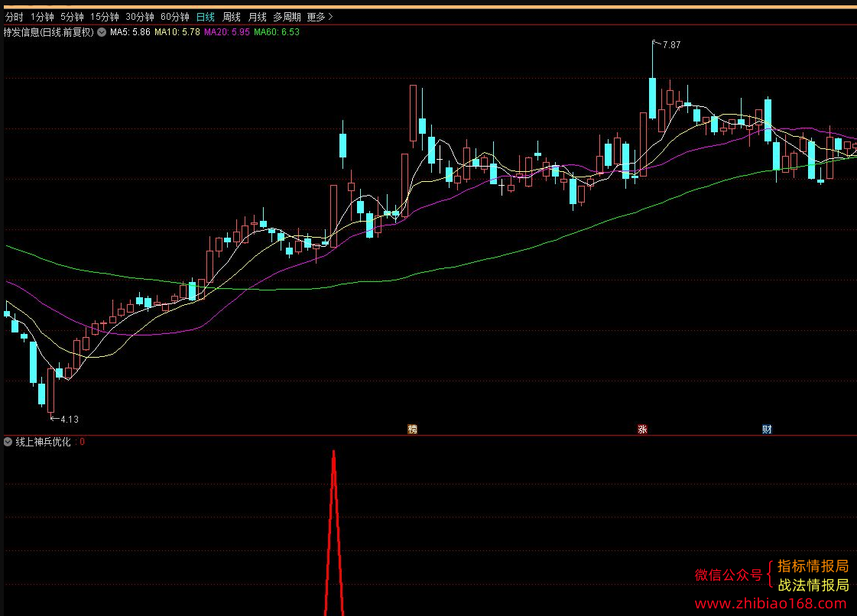The height and width of the screenshot is (616, 857).
Task: Click the 7.87 high price label
Action: tap(672, 45)
